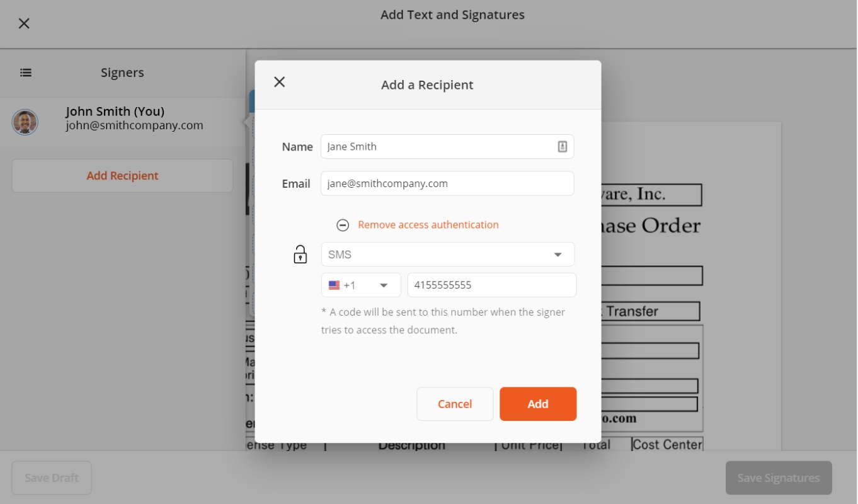Open the SMS authentication method dropdown
This screenshot has height=504, width=858.
(448, 255)
